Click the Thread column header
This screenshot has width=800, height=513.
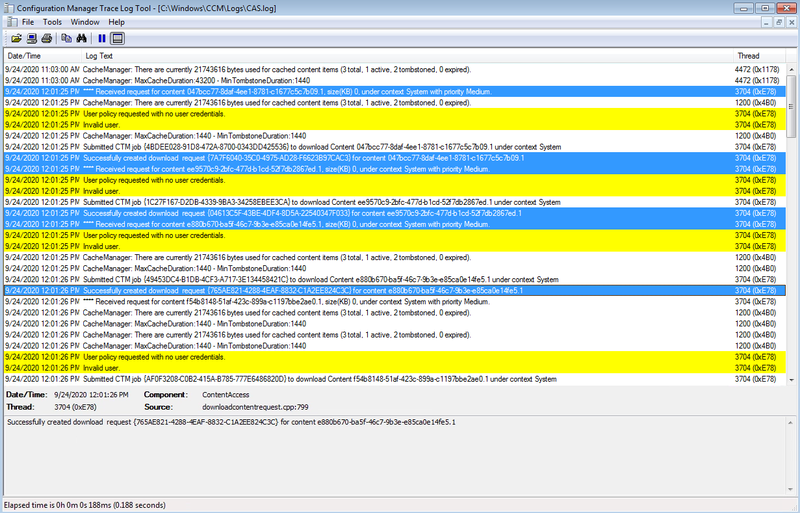coord(748,56)
